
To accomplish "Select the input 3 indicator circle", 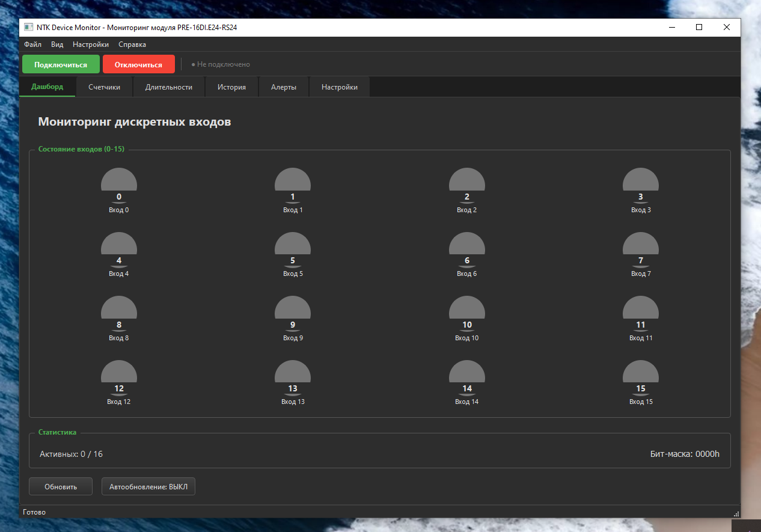I will 641,185.
